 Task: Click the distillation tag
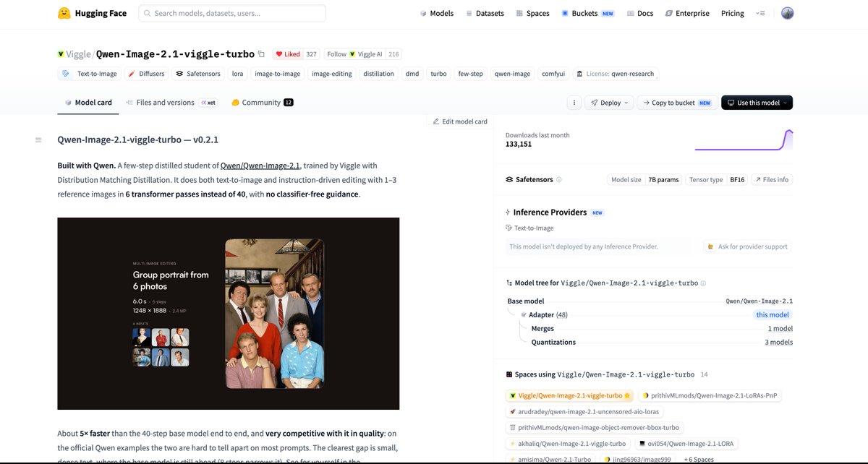click(378, 74)
